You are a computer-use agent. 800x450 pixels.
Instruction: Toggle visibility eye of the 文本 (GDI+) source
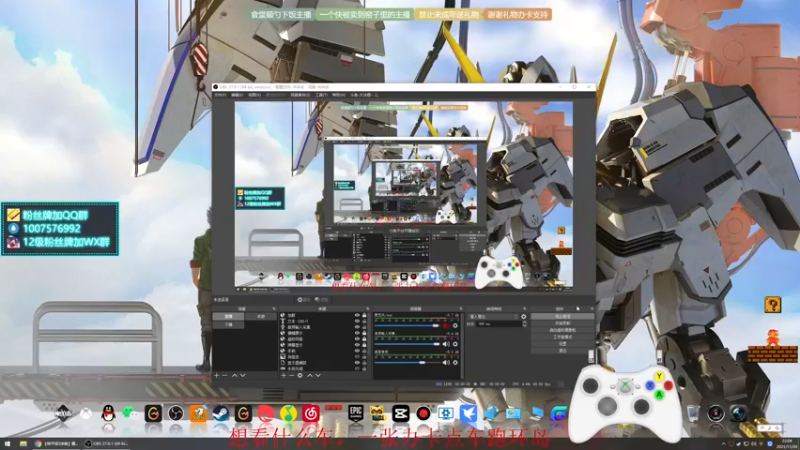(357, 321)
